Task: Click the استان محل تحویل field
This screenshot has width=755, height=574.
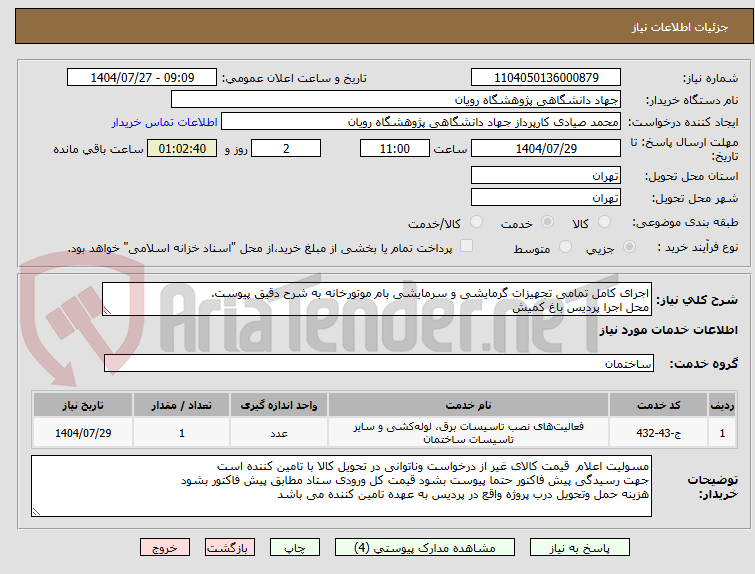Action: pyautogui.click(x=546, y=176)
